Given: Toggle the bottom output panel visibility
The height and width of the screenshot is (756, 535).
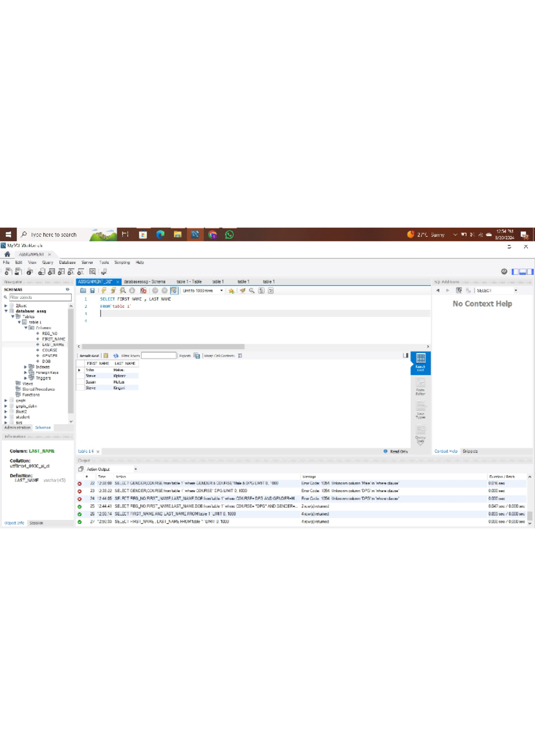Looking at the screenshot, I should point(523,271).
